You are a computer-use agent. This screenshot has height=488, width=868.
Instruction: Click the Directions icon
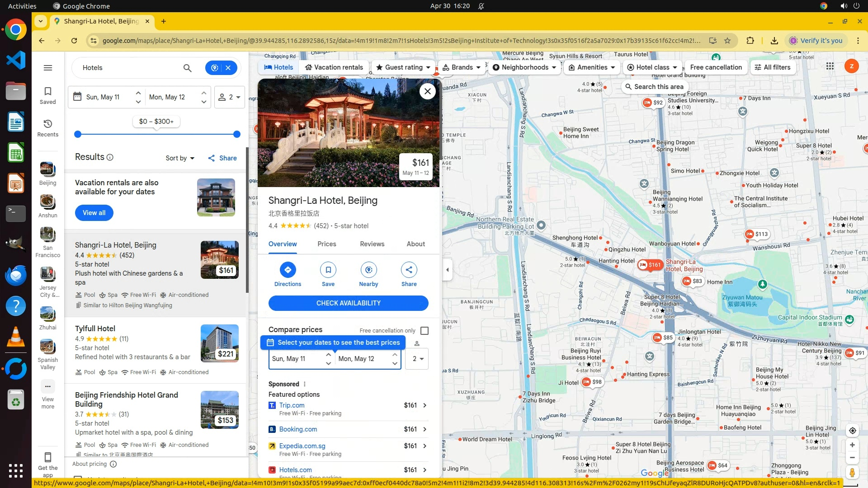(288, 270)
